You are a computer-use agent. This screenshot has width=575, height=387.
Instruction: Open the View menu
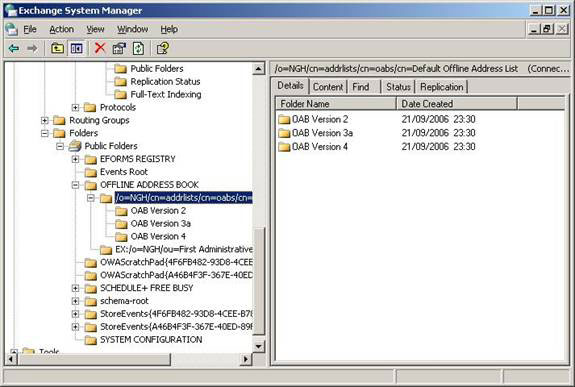95,29
